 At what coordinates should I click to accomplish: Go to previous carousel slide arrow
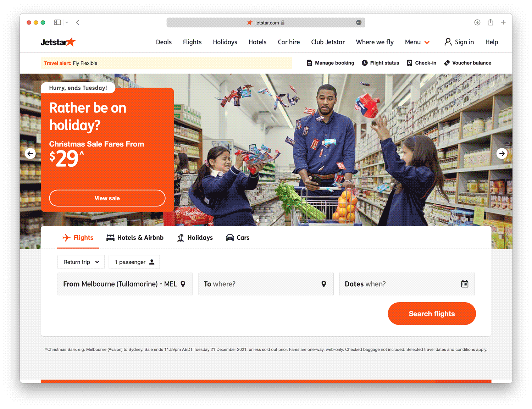(x=31, y=154)
